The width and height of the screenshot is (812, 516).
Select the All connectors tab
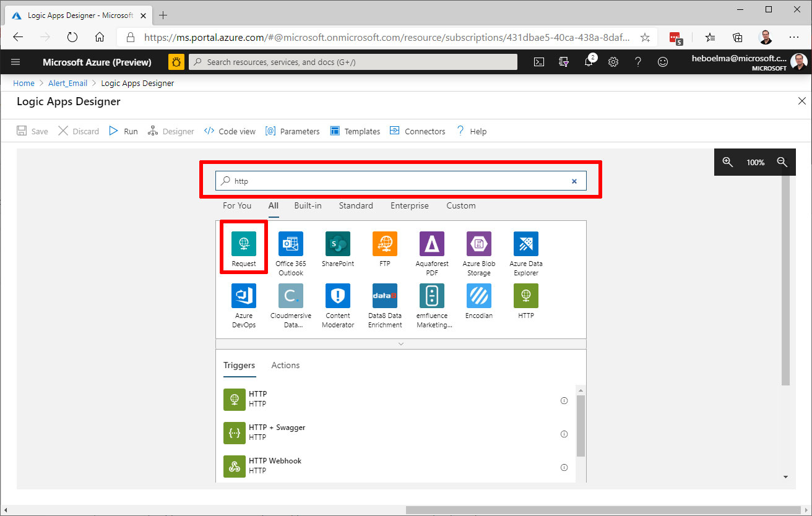pyautogui.click(x=274, y=205)
